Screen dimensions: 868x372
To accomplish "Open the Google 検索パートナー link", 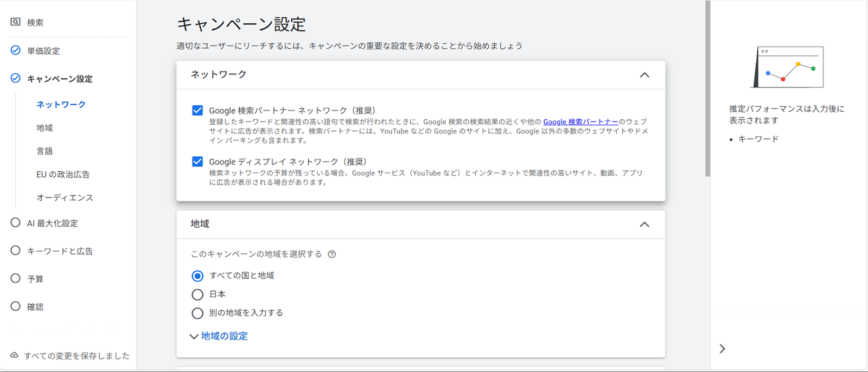I will (x=580, y=122).
